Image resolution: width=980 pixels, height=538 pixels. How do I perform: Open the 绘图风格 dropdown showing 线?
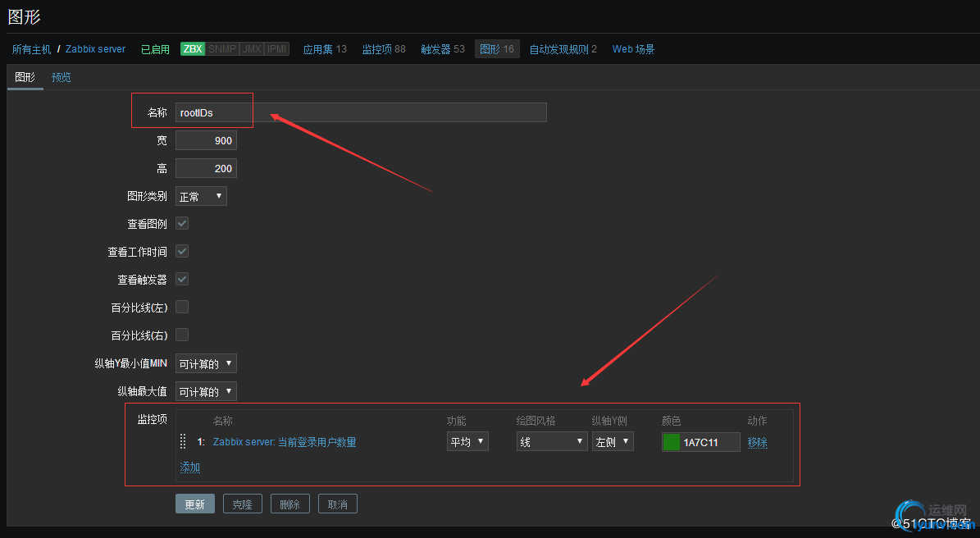(552, 442)
